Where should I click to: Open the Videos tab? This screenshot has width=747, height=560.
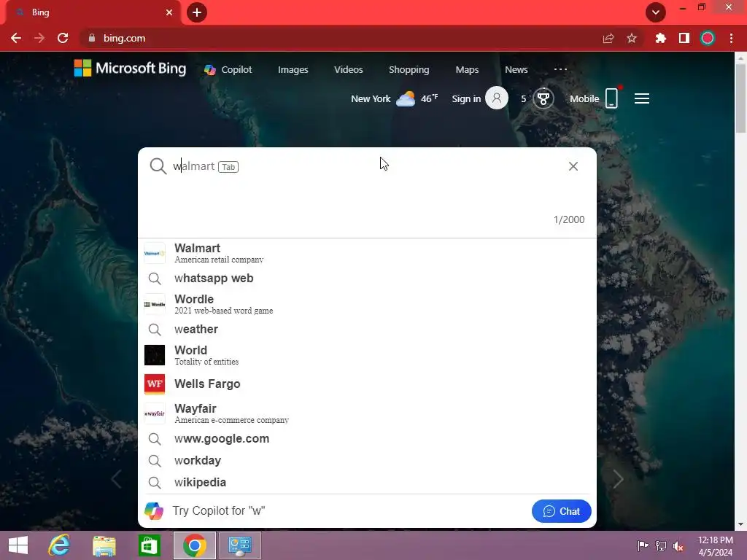coord(348,69)
